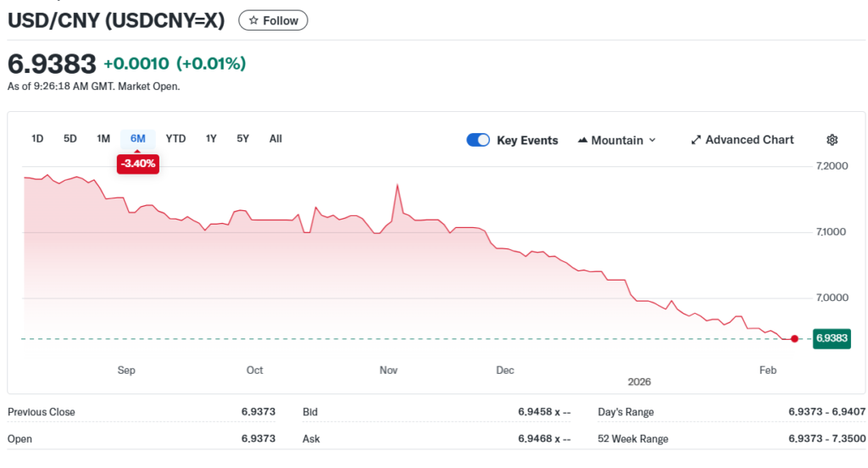Click the USD/CNY (USDCNY=X) title

click(116, 20)
